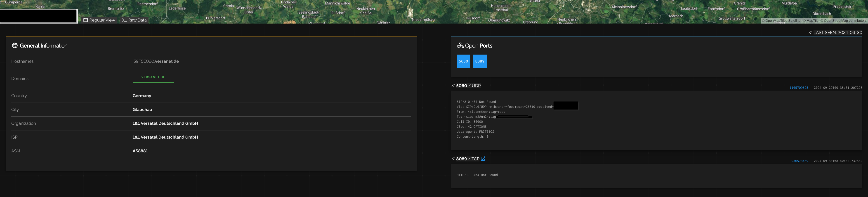Select ISP value 1&1 Versatel Deutschland GmbH
This screenshot has height=197, width=868.
[165, 137]
